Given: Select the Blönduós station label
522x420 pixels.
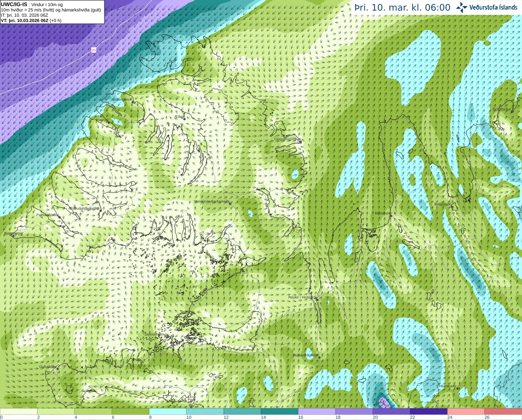Looking at the screenshot, I should point(383,213).
